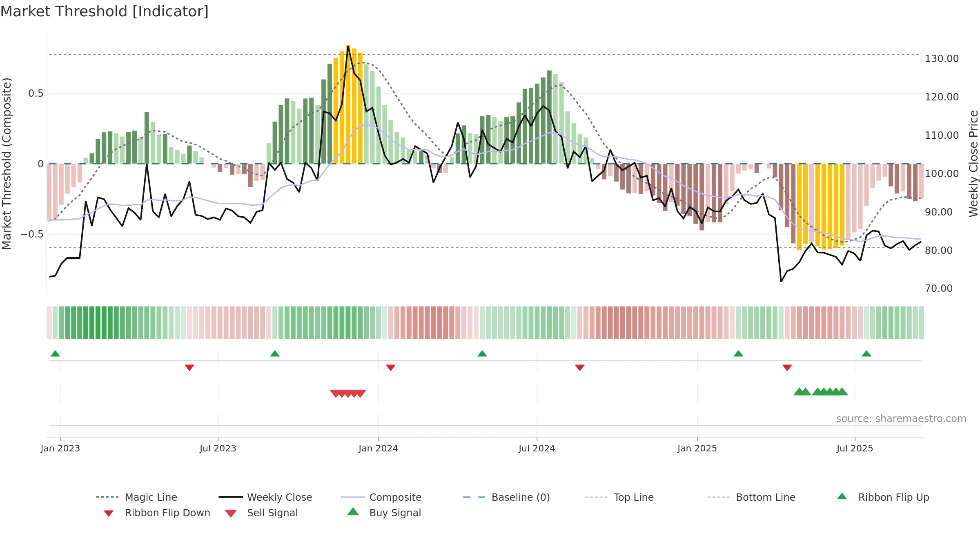Click the Ribbon Flip Down marker near June 2023
This screenshot has width=980, height=551.
189,368
